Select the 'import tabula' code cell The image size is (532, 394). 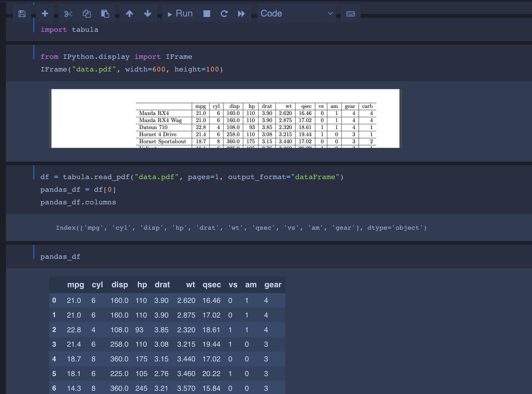[x=269, y=30]
